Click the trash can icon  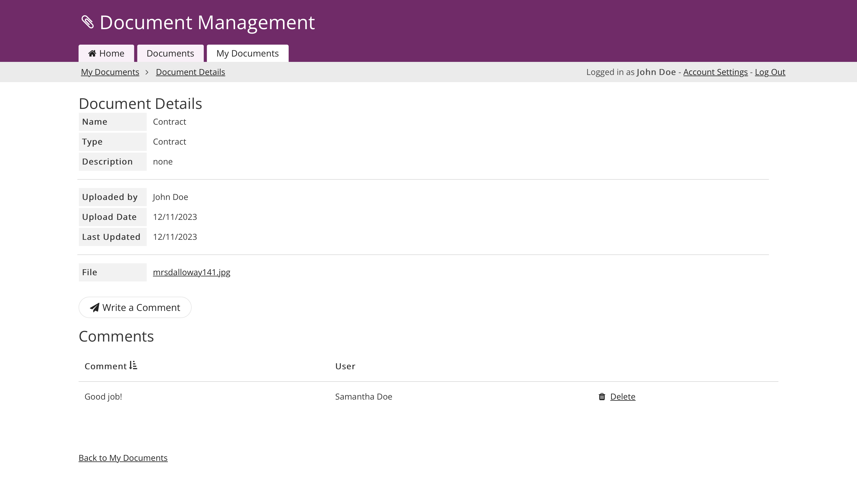pyautogui.click(x=602, y=397)
